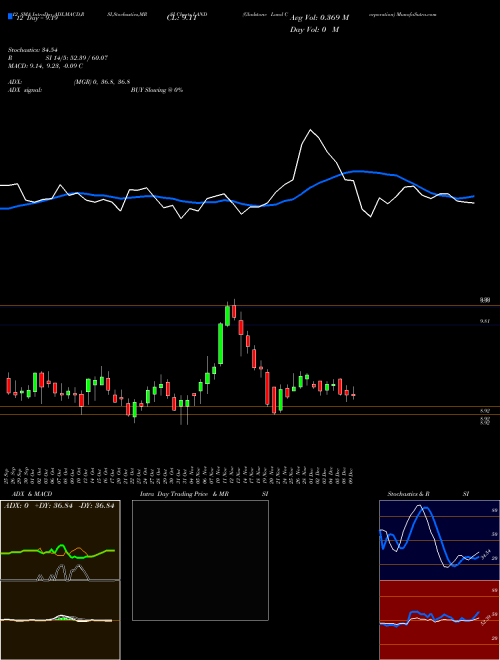Image resolution: width=500 pixels, height=660 pixels.
Task: Click the empty intraday trading price chart box
Action: [x=200, y=560]
